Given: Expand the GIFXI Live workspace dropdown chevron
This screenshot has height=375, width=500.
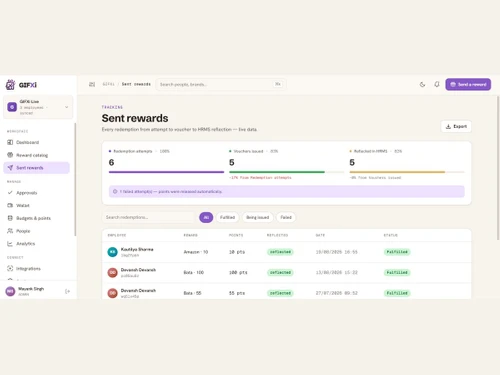Looking at the screenshot, I should tap(67, 107).
